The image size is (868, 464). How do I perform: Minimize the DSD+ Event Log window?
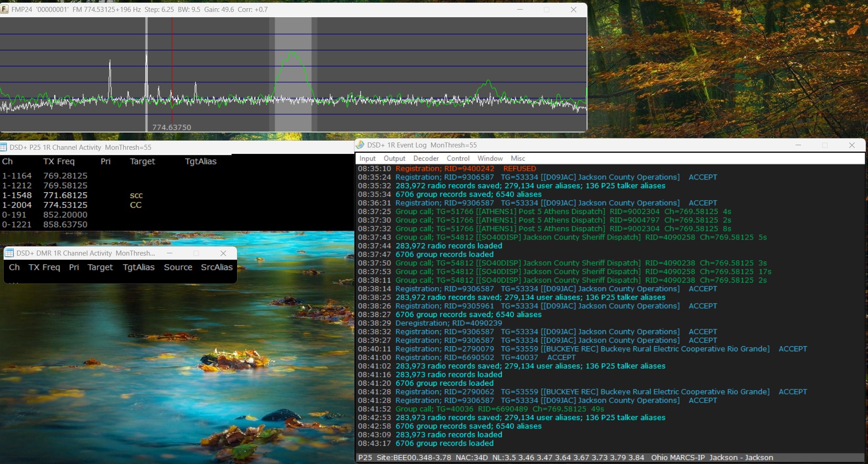point(798,145)
